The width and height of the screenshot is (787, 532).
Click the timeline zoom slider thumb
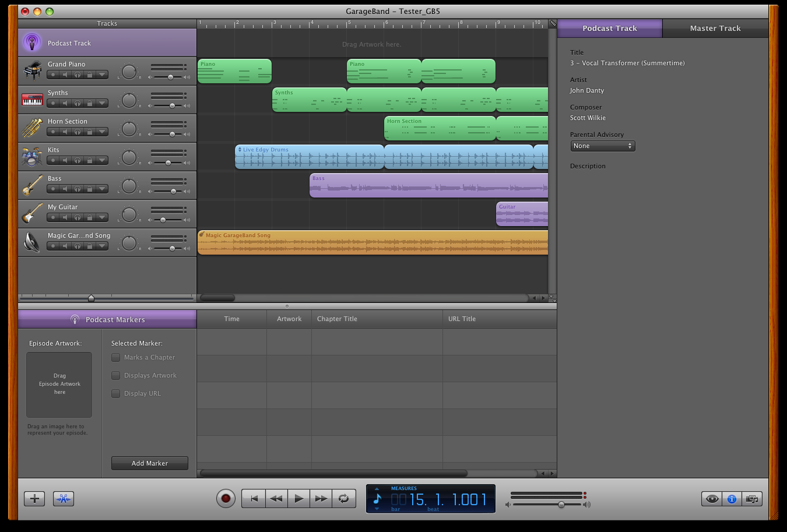pos(91,298)
